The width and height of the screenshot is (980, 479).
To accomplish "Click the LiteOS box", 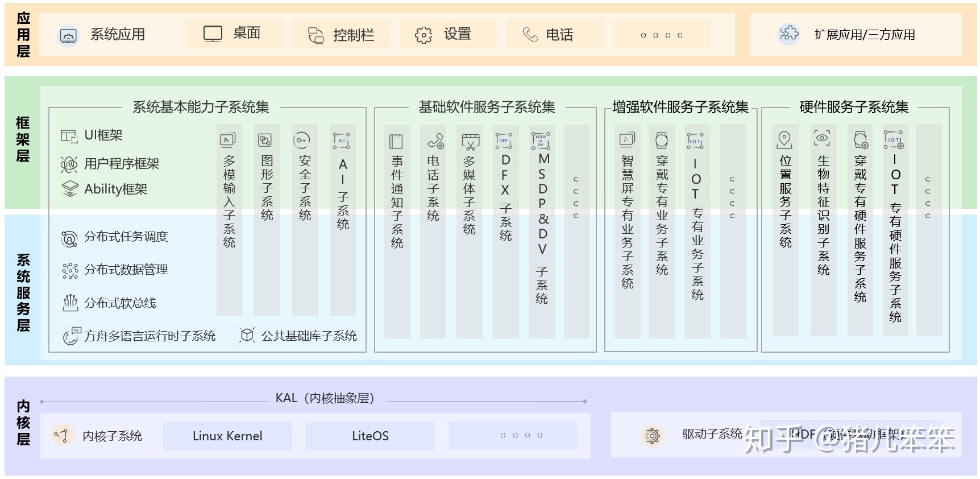I will pos(370,436).
